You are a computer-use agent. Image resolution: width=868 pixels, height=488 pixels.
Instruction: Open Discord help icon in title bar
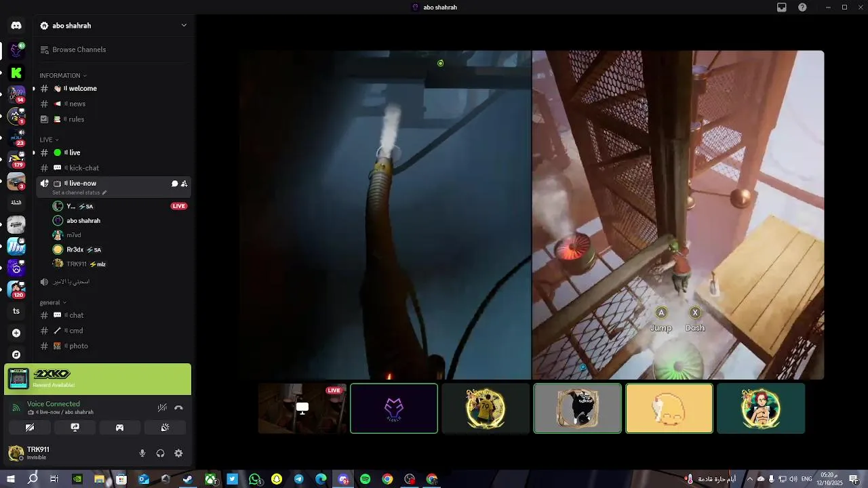click(802, 7)
